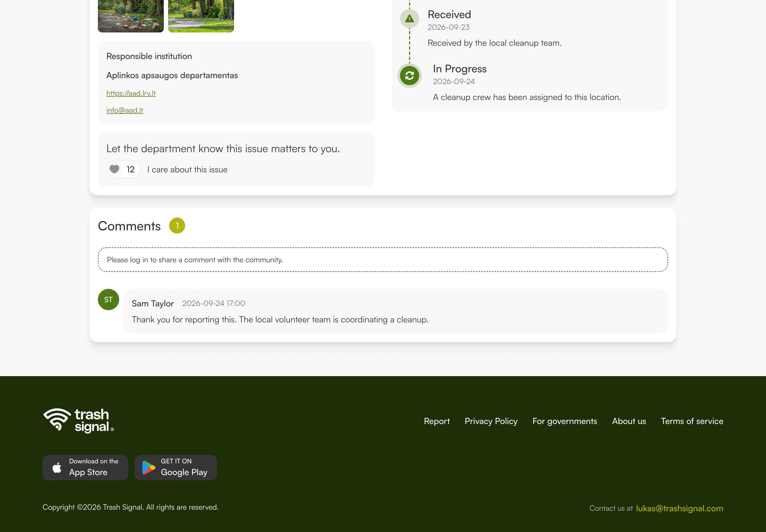
Task: Email lukas@trashsignal.com contact link
Action: [x=679, y=508]
